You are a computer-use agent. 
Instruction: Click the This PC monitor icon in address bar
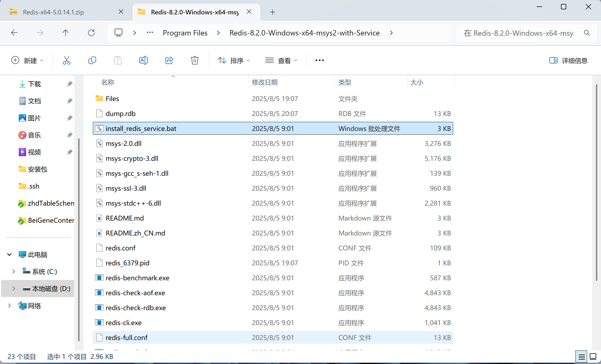118,33
